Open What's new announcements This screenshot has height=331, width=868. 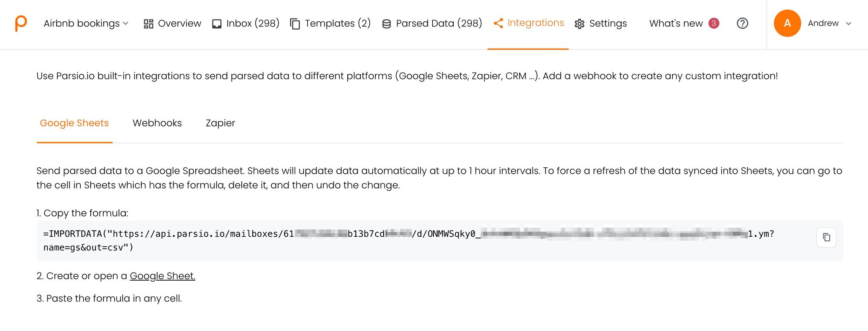point(676,23)
